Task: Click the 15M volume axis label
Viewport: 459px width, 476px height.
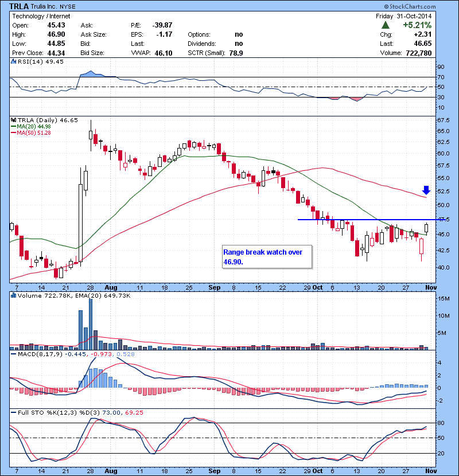Action: click(444, 299)
